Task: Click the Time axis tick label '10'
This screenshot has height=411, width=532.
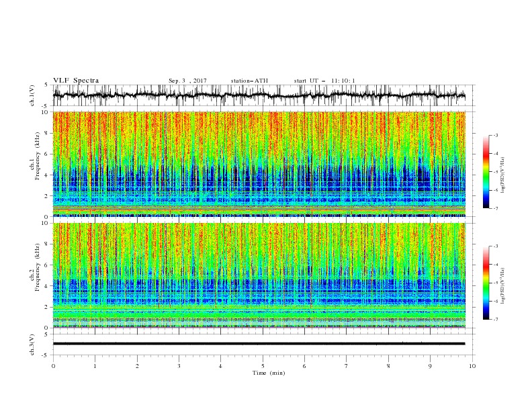Action: click(472, 366)
